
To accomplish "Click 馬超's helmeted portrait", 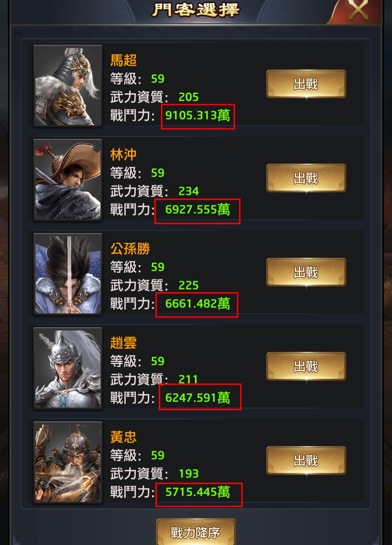I will (68, 85).
